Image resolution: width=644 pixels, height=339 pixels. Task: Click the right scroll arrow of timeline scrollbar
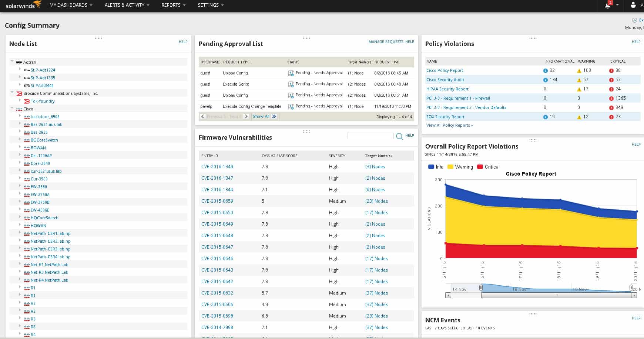pyautogui.click(x=634, y=295)
